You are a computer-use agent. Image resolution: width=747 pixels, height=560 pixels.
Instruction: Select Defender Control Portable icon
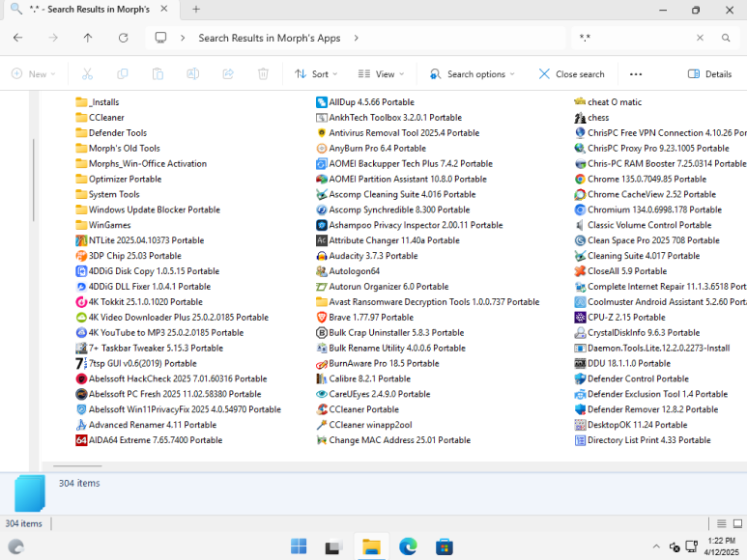tap(580, 378)
